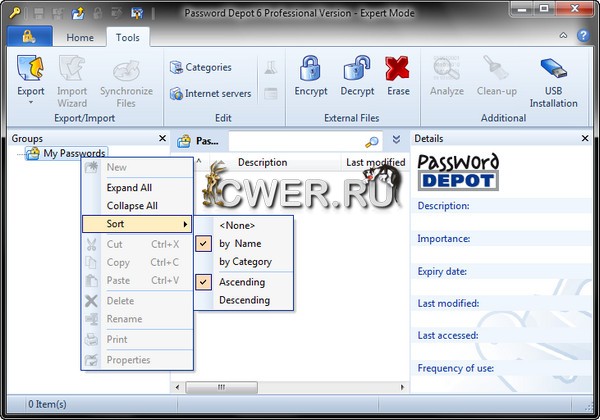Open the Sort submenu arrow
This screenshot has height=420, width=600.
185,224
